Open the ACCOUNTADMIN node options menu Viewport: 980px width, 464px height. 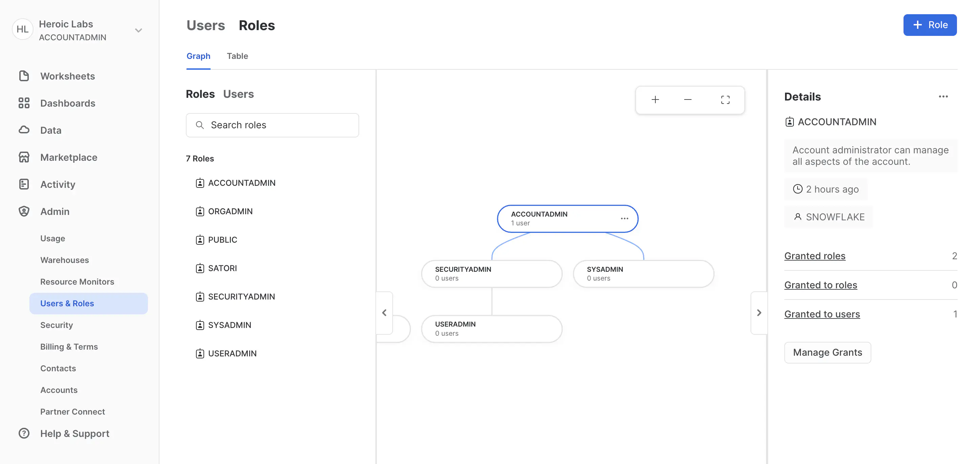click(624, 218)
